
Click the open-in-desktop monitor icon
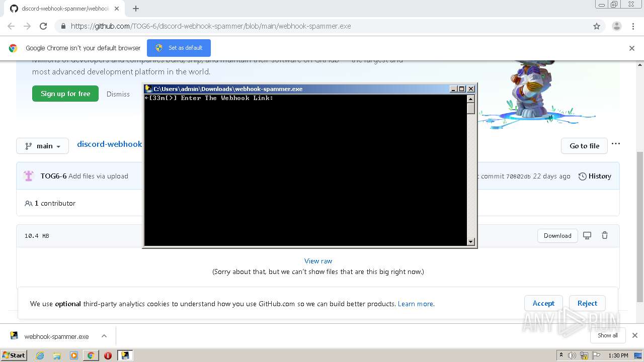coord(587,235)
